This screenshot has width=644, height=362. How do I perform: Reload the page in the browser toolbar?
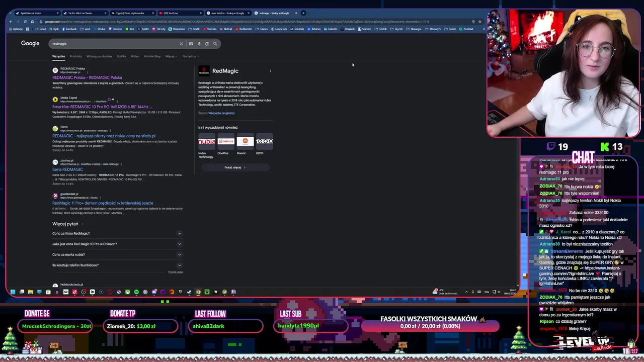coord(25,22)
